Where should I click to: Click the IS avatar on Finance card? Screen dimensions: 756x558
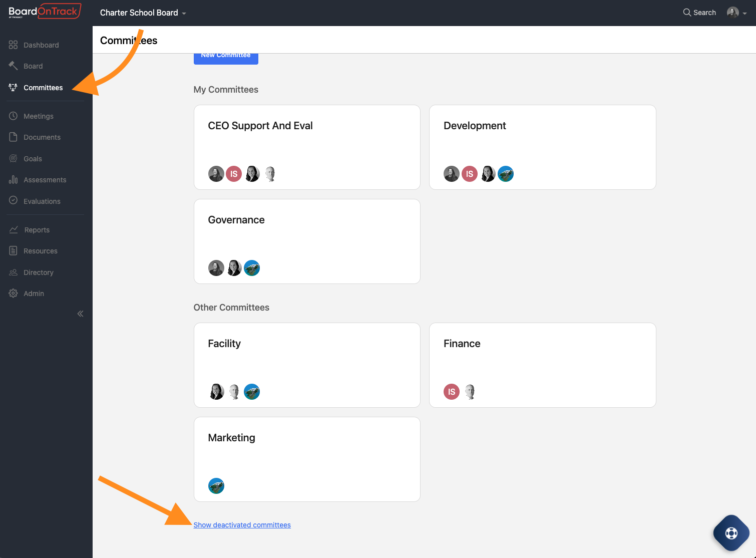coord(452,392)
